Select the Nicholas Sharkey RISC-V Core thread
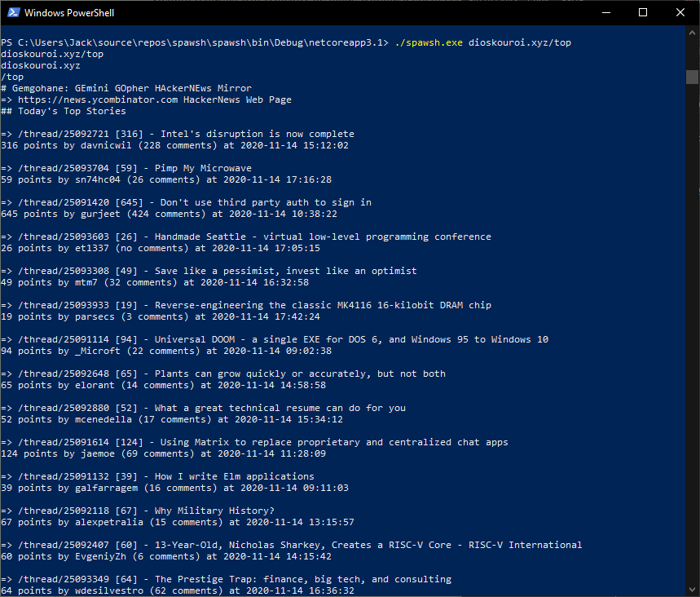This screenshot has width=700, height=597. pyautogui.click(x=292, y=545)
